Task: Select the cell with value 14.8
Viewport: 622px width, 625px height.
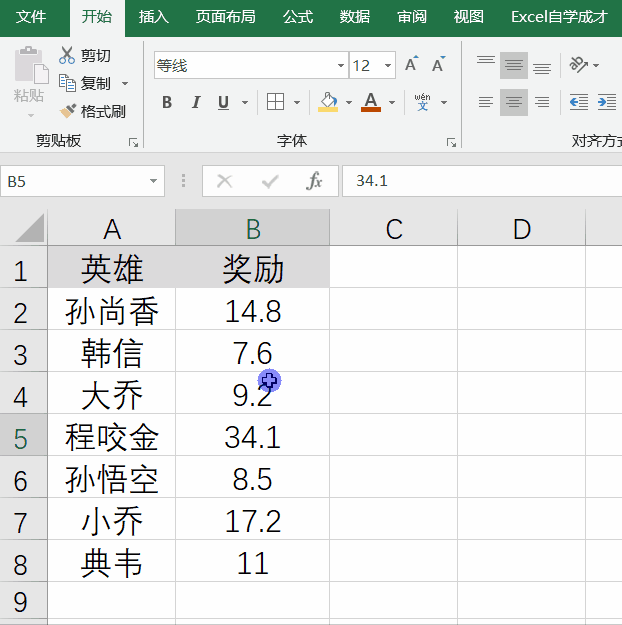Action: click(253, 309)
